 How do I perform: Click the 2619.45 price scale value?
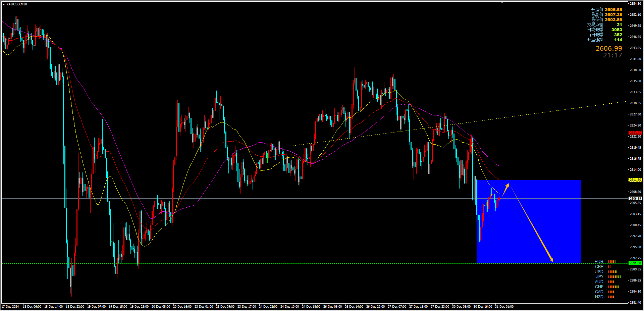pyautogui.click(x=635, y=148)
